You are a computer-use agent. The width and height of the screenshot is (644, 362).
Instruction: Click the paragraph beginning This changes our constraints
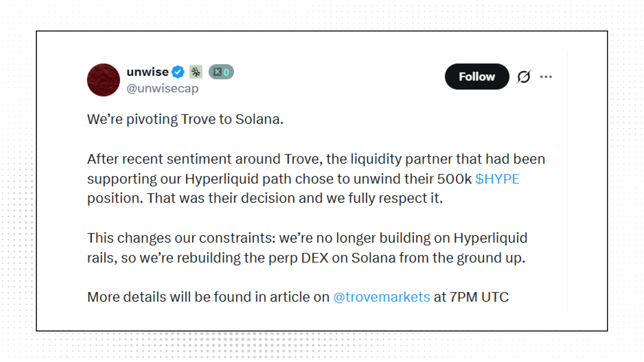[307, 248]
